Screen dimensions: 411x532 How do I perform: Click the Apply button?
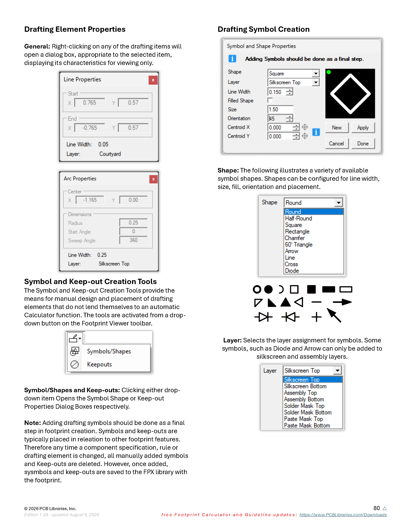(x=363, y=128)
